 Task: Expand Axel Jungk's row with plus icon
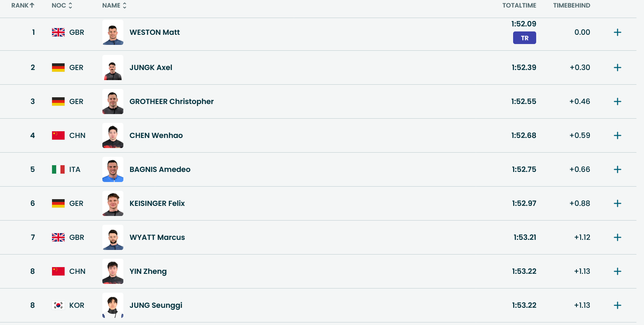pyautogui.click(x=617, y=68)
